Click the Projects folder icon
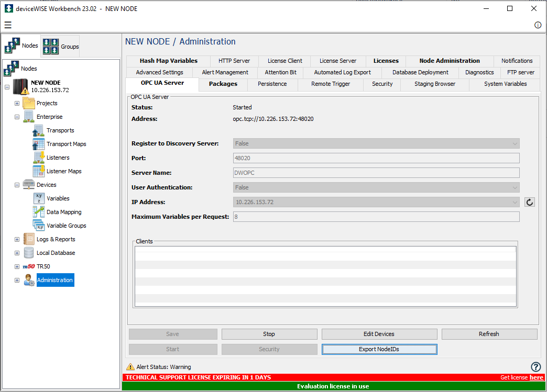Screen dimensions: 547x392 29,103
